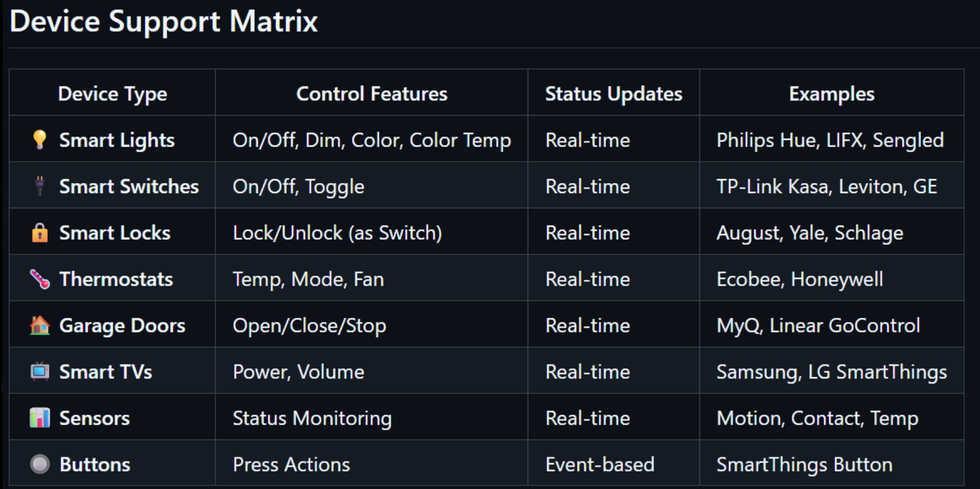980x489 pixels.
Task: Click the house icon beside Garage Doors
Action: click(39, 325)
